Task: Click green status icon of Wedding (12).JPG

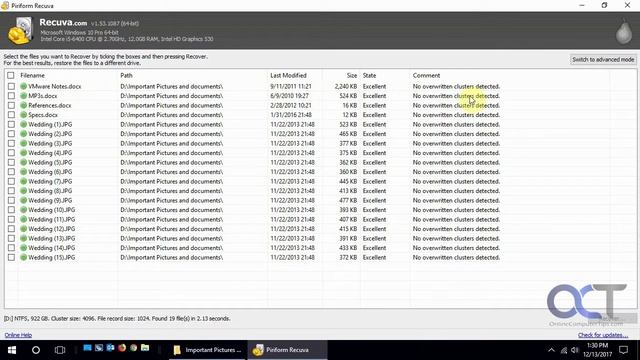Action: click(24, 229)
